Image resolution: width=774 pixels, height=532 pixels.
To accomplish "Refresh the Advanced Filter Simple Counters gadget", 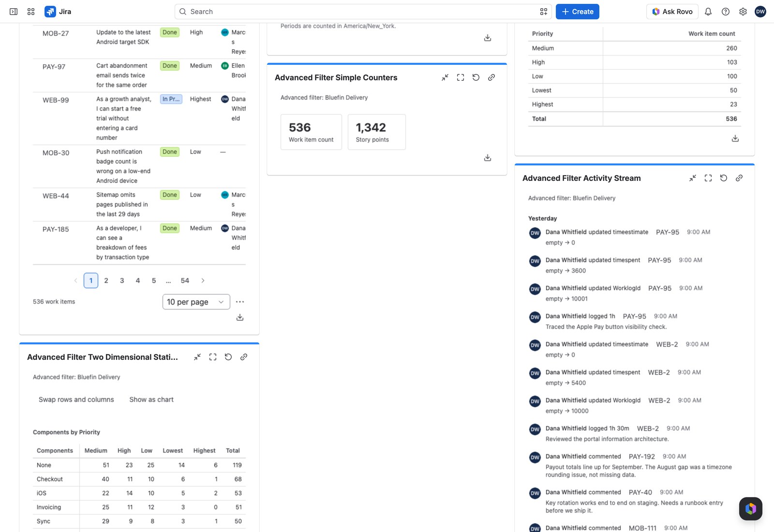I will (476, 77).
